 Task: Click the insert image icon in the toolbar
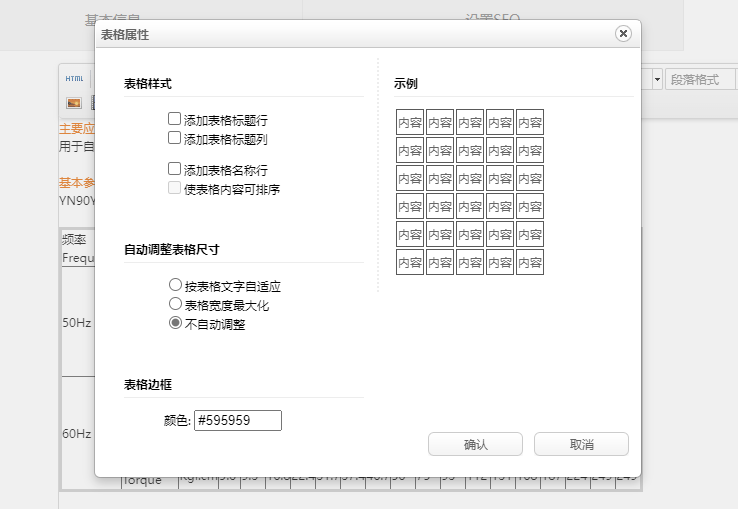pyautogui.click(x=74, y=102)
